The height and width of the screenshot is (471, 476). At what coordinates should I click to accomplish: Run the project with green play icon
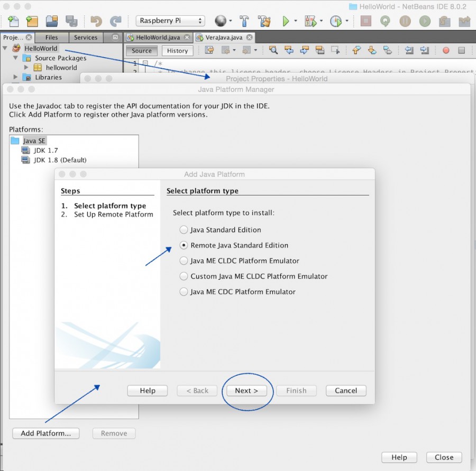click(286, 21)
